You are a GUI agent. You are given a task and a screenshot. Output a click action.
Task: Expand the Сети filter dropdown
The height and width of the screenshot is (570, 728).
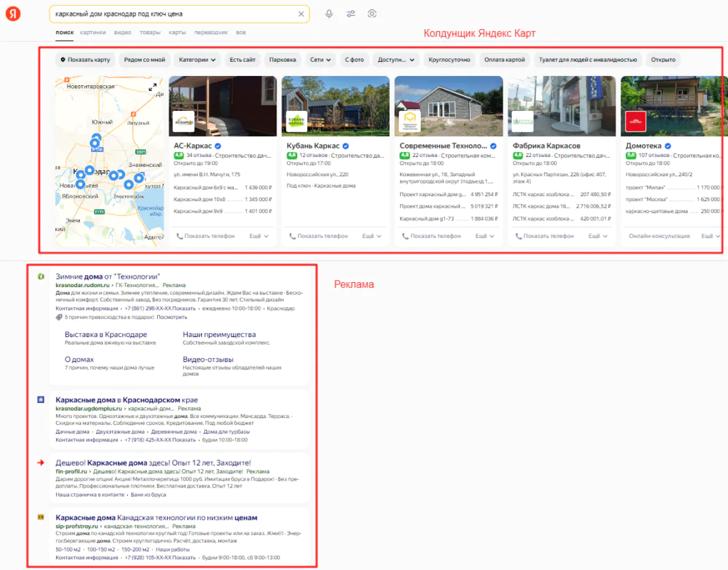click(x=321, y=60)
